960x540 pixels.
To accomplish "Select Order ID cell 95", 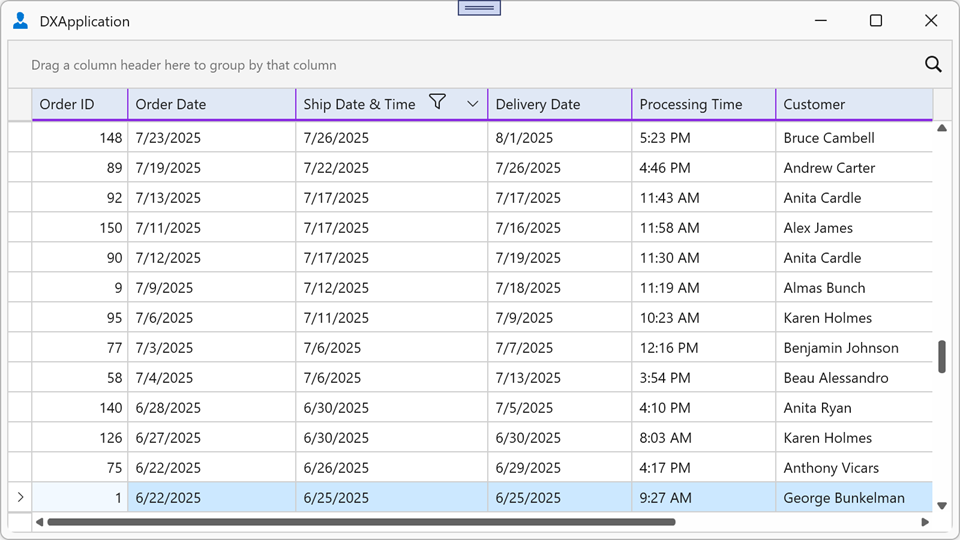I will [80, 318].
